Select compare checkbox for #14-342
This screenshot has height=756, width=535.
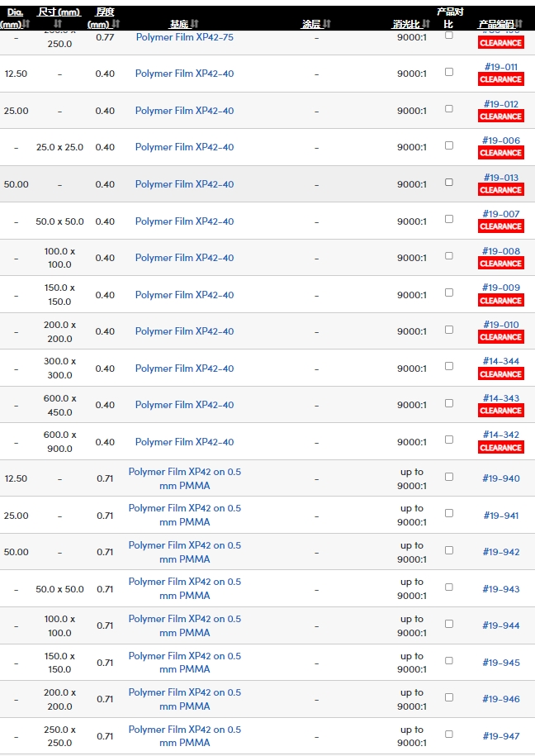tap(449, 440)
